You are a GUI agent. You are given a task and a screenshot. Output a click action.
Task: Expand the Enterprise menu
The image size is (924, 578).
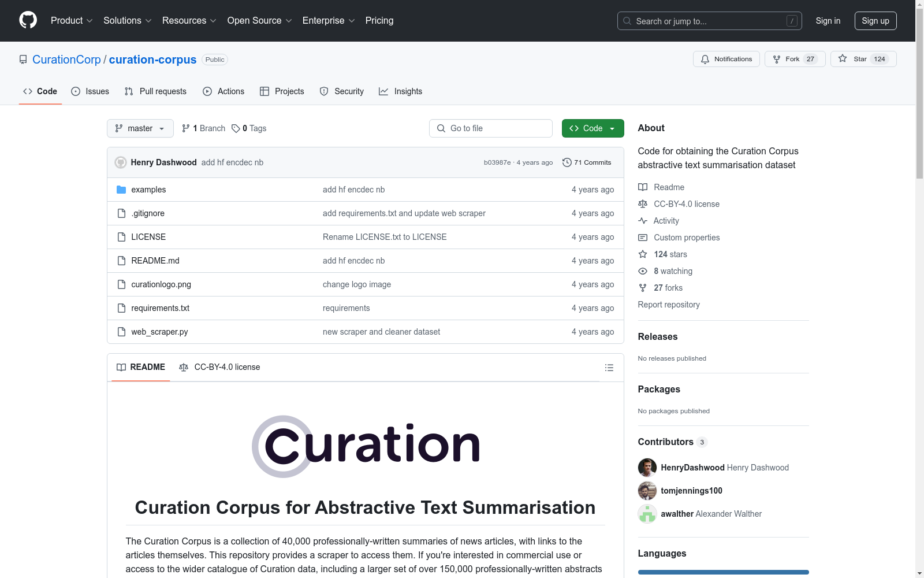(x=329, y=21)
